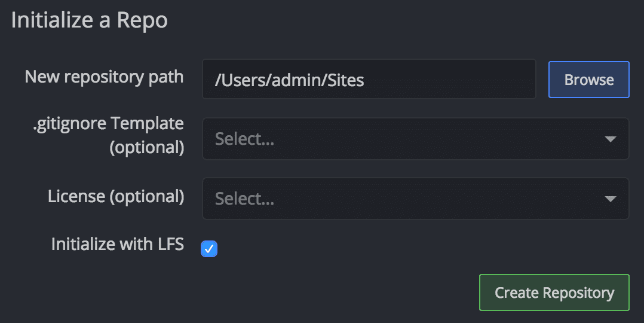644x323 pixels.
Task: Open the .gitignore Template dropdown
Action: (415, 139)
